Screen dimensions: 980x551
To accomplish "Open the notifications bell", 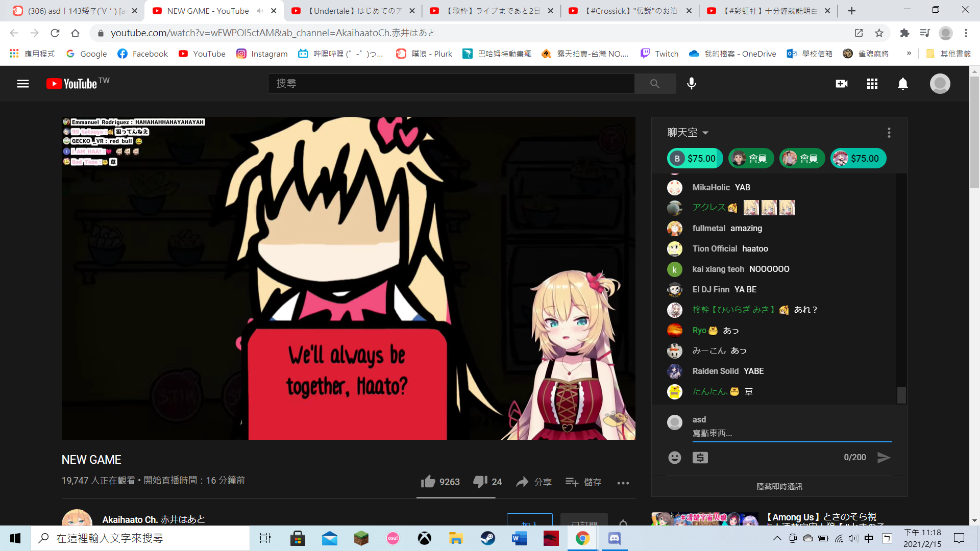I will (903, 84).
